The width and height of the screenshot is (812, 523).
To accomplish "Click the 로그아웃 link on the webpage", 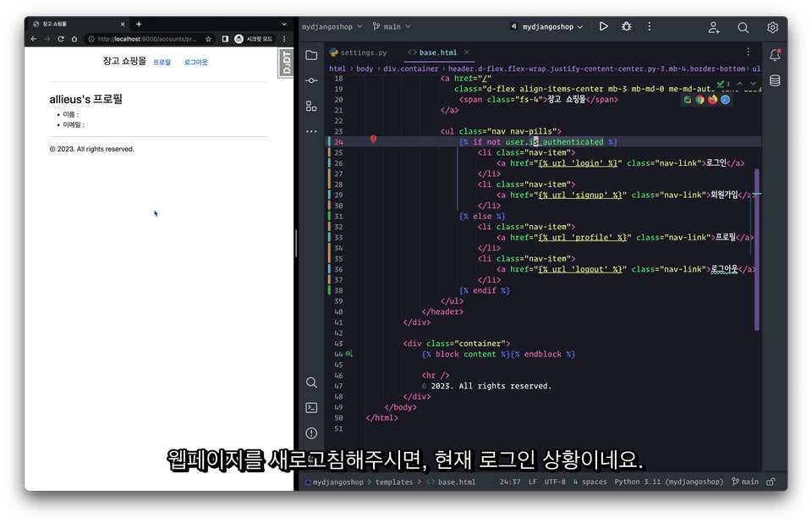I will [x=195, y=63].
